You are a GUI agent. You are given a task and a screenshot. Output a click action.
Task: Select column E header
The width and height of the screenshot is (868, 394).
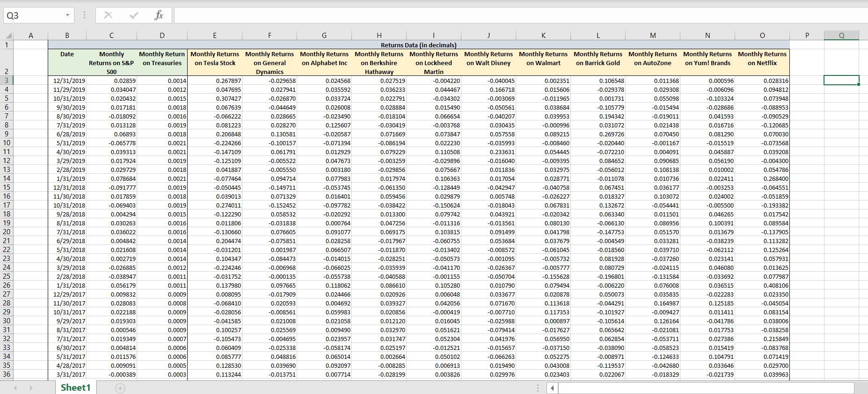click(x=215, y=35)
